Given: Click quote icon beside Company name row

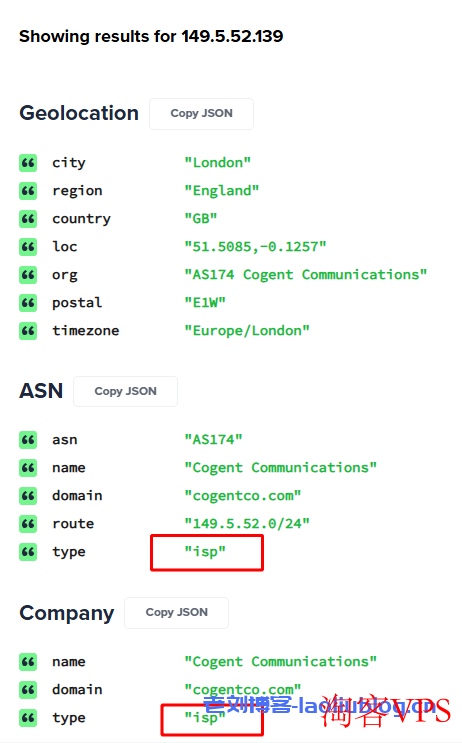Looking at the screenshot, I should 28,661.
